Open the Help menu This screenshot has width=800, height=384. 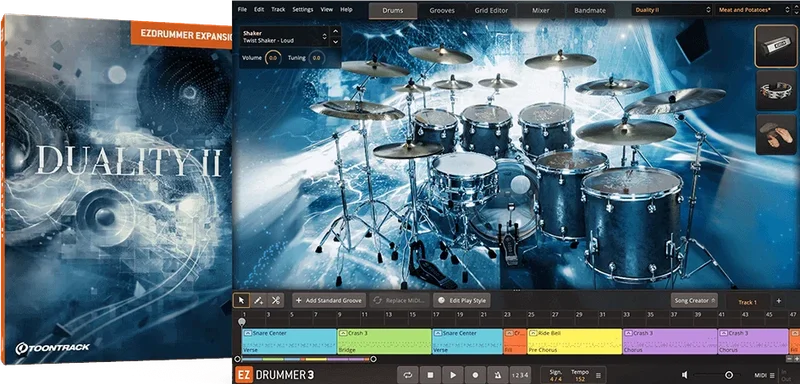point(346,10)
